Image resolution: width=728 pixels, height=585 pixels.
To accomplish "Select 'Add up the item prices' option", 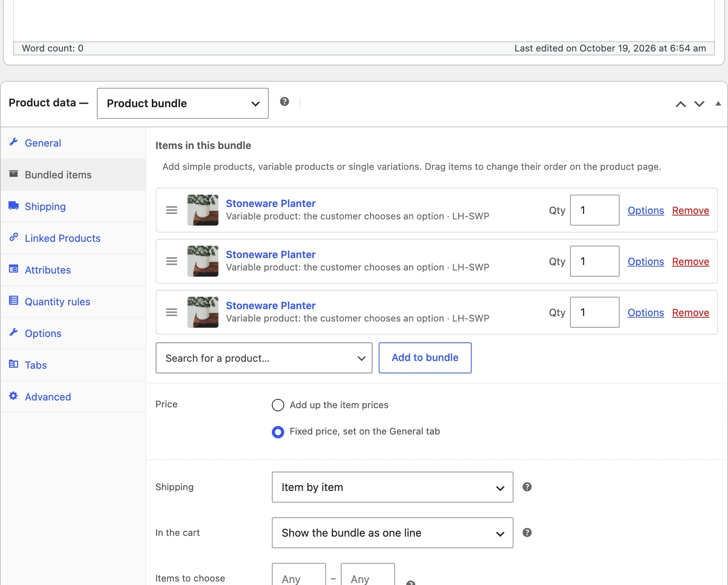I will tap(278, 405).
